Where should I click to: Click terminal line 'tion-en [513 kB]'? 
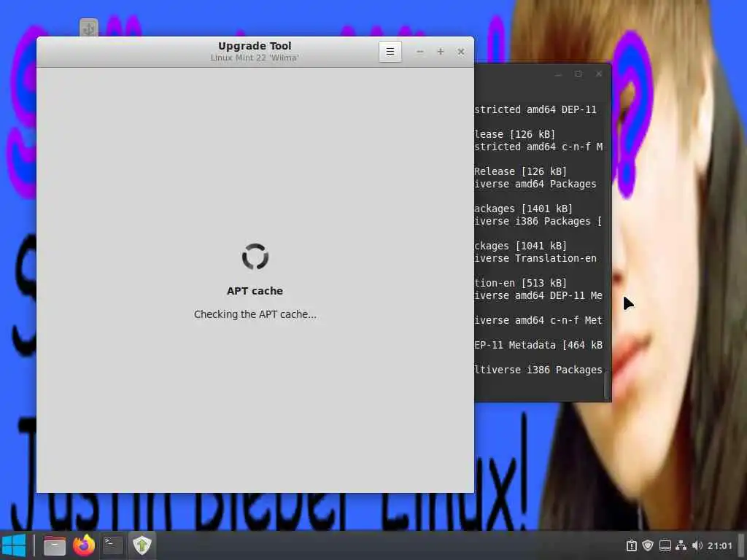point(520,283)
